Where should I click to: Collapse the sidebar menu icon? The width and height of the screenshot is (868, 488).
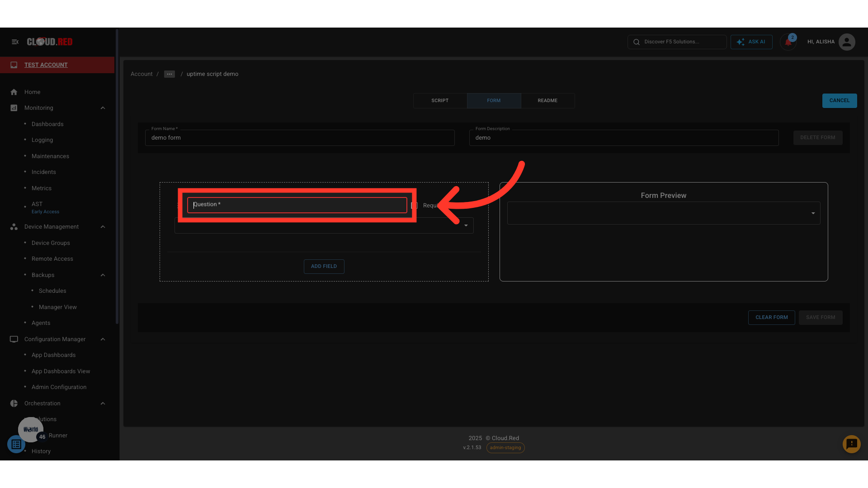click(15, 42)
